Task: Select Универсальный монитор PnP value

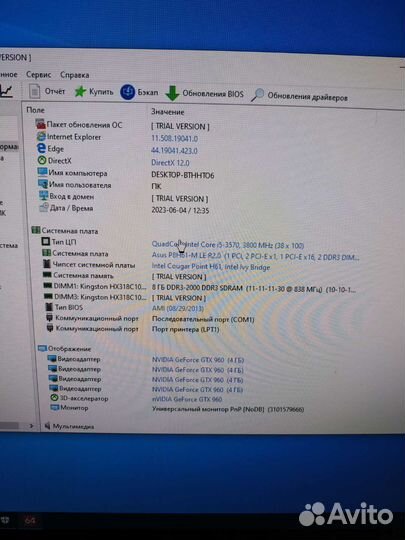Action: pyautogui.click(x=228, y=409)
